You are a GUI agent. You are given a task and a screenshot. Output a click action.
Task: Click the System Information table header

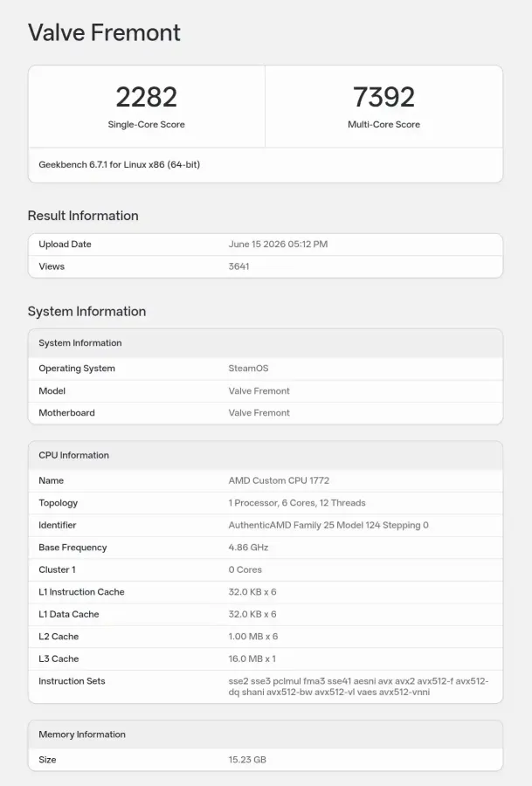click(x=266, y=343)
